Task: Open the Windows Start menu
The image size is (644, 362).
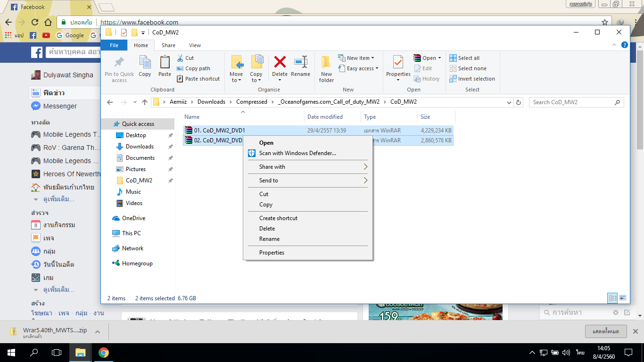Action: (11, 352)
